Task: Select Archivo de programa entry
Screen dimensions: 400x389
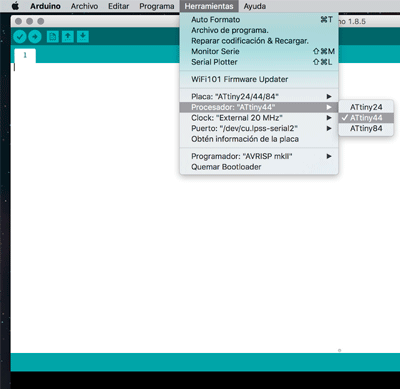Action: tap(259, 30)
